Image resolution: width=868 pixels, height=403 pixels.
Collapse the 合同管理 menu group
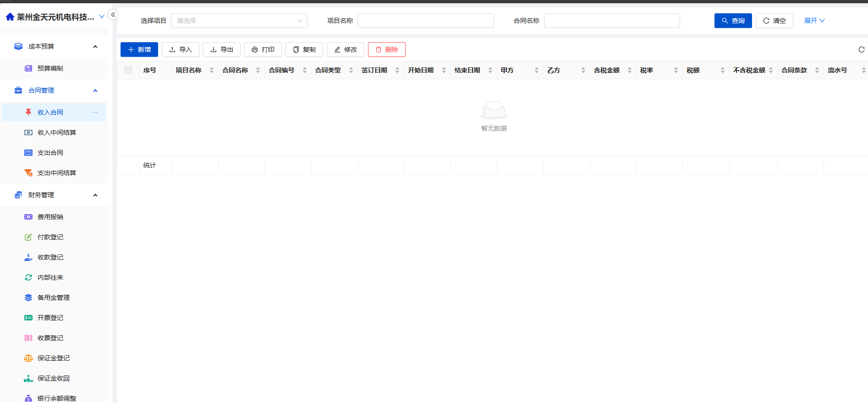[95, 90]
